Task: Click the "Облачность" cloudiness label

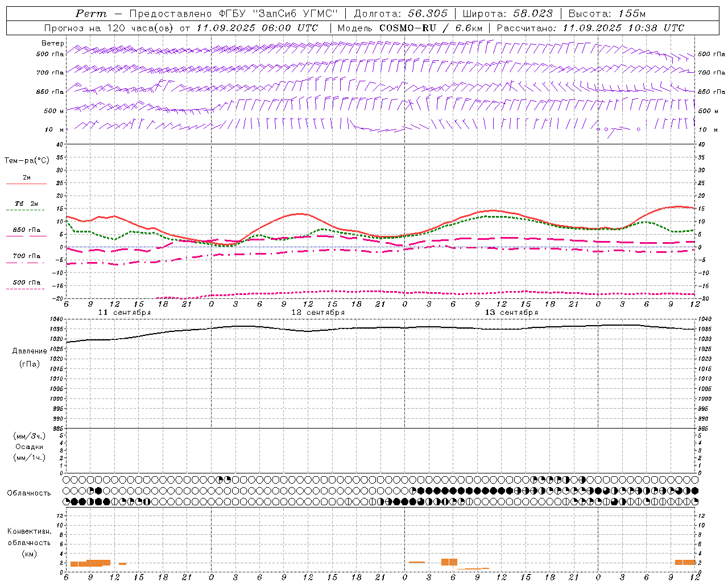Action: [x=29, y=493]
